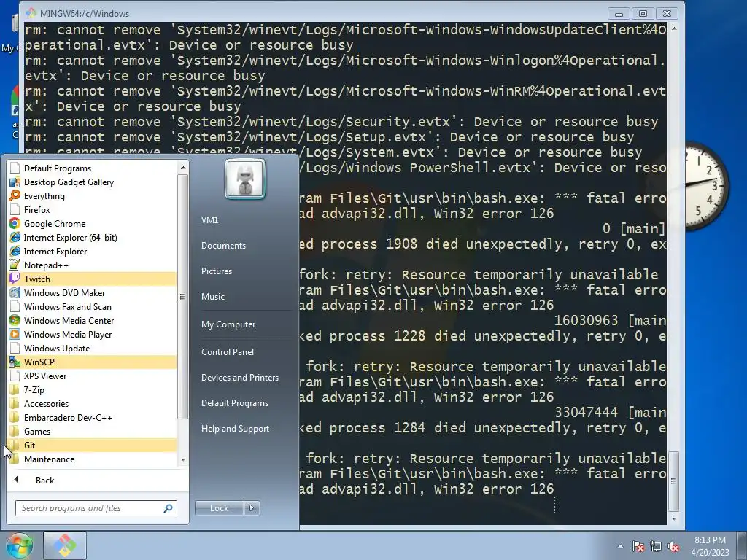Viewport: 747px width, 560px height.
Task: Open Windows Media Player icon
Action: pos(15,334)
